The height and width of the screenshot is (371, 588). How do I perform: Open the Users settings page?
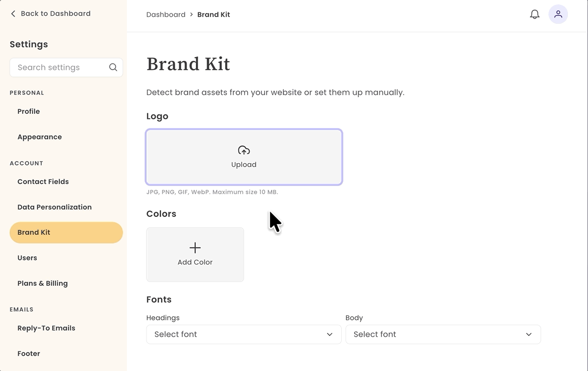point(27,258)
